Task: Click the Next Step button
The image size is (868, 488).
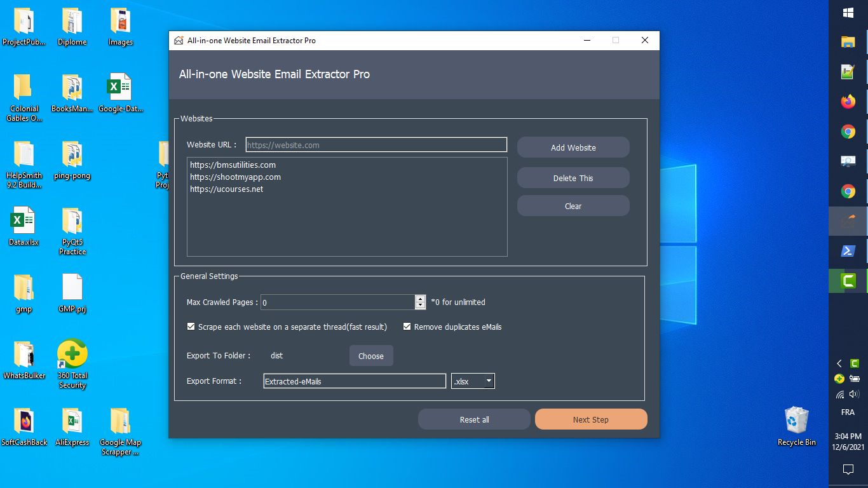Action: click(591, 419)
